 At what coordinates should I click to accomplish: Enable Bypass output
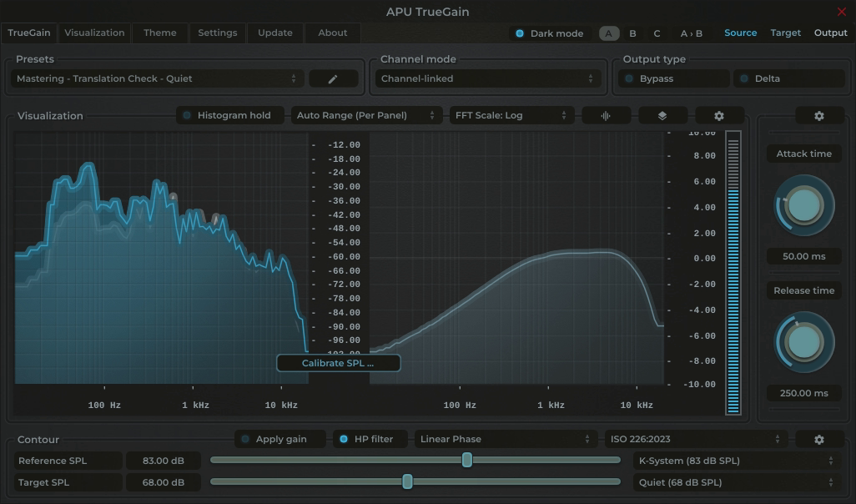pos(673,78)
